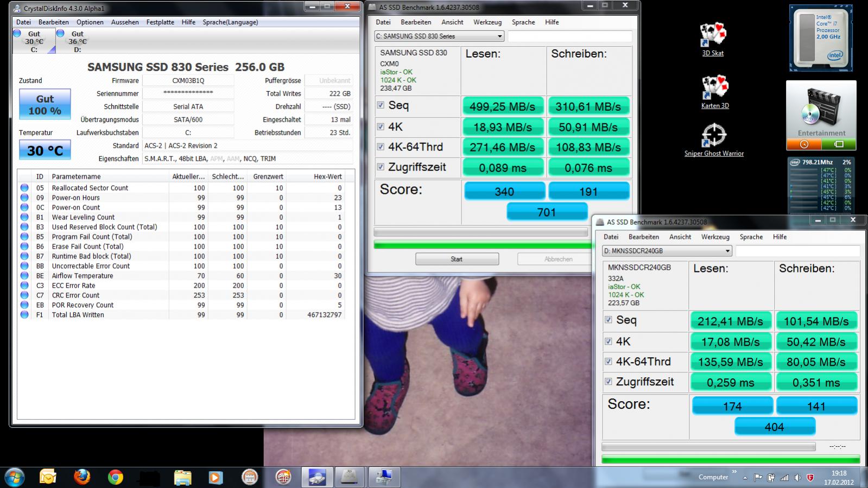Click the Abbrechen button in AS SSD Benchmark

click(x=558, y=259)
